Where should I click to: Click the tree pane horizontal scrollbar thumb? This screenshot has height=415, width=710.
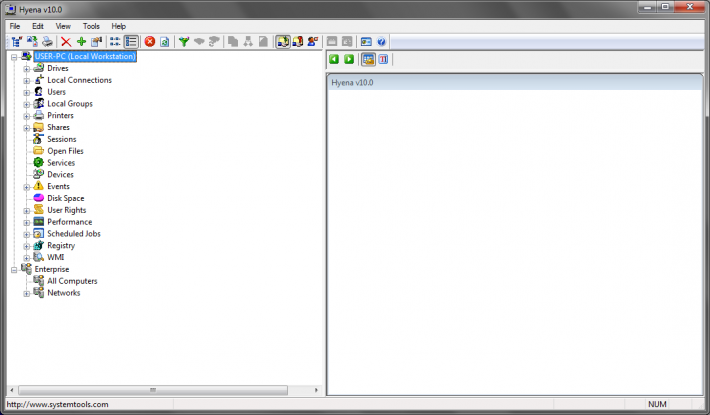(x=153, y=390)
